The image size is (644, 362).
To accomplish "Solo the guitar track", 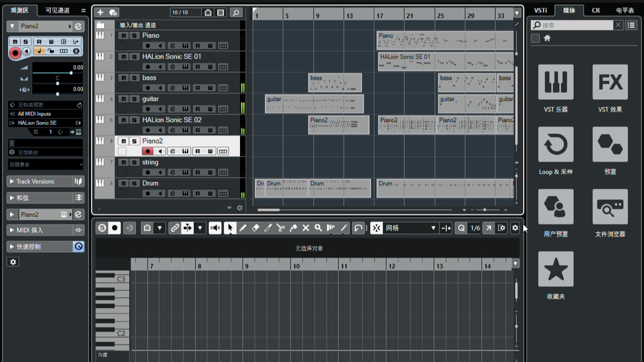I will (134, 99).
